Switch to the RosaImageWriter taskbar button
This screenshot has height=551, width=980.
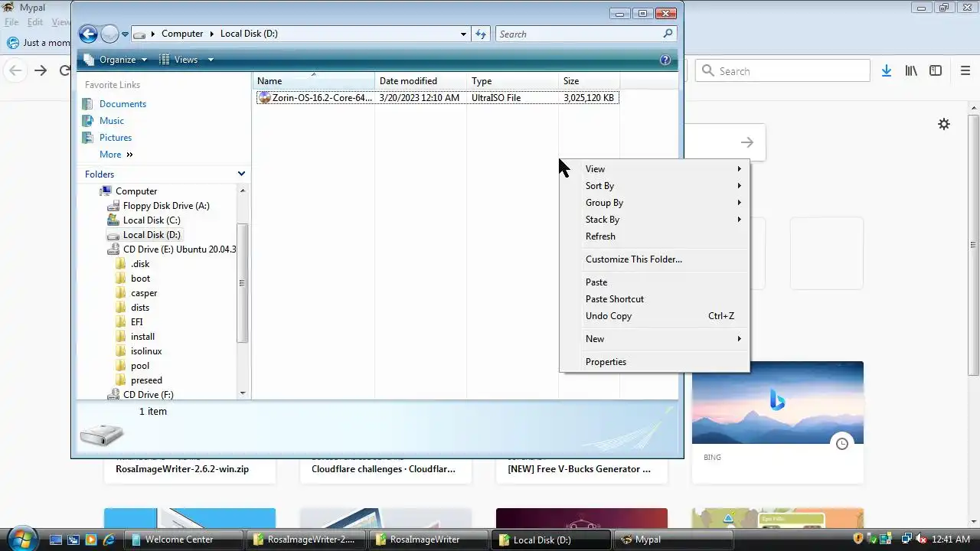(429, 540)
